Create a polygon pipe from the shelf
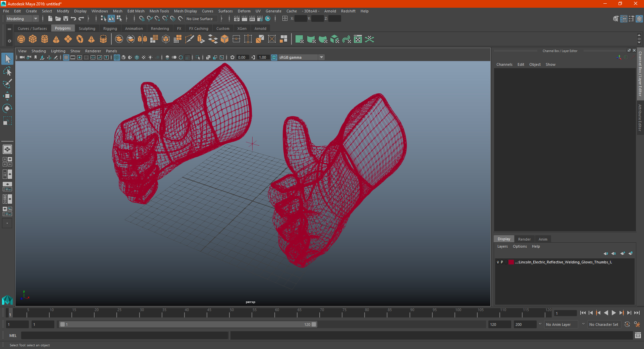 coord(103,39)
